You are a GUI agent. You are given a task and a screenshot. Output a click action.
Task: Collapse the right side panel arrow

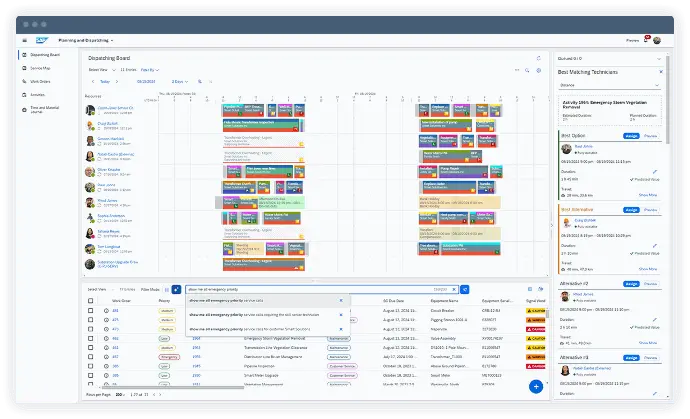[551, 225]
